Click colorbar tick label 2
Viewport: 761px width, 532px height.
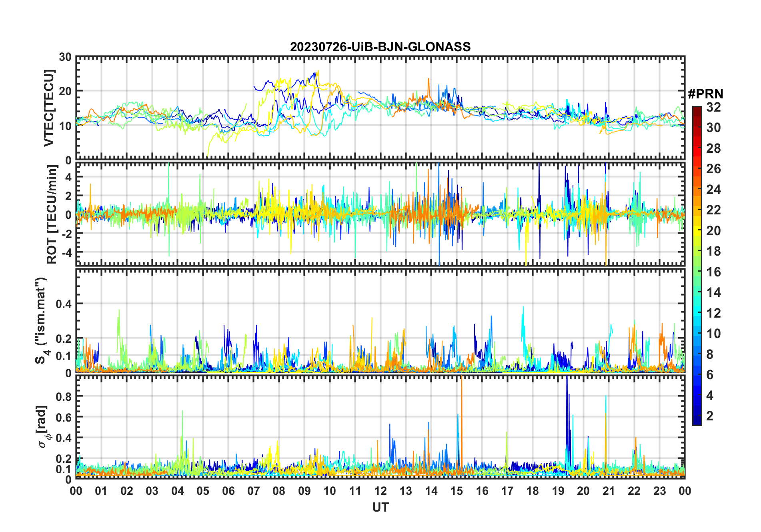[x=710, y=416]
